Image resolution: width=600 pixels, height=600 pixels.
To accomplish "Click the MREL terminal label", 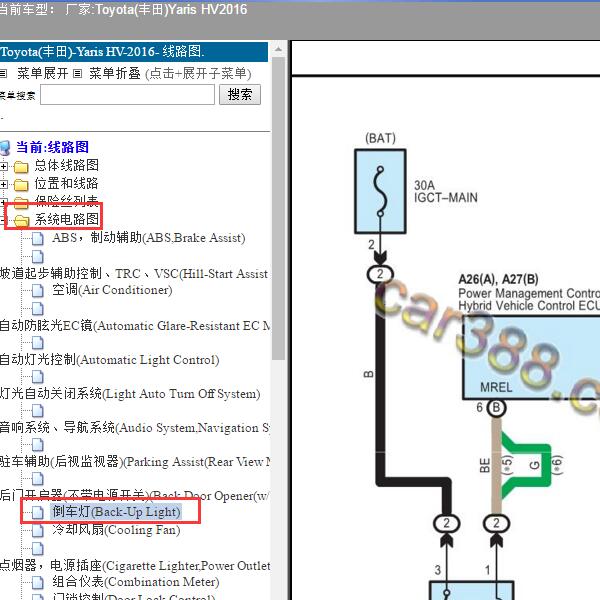I will pyautogui.click(x=496, y=387).
